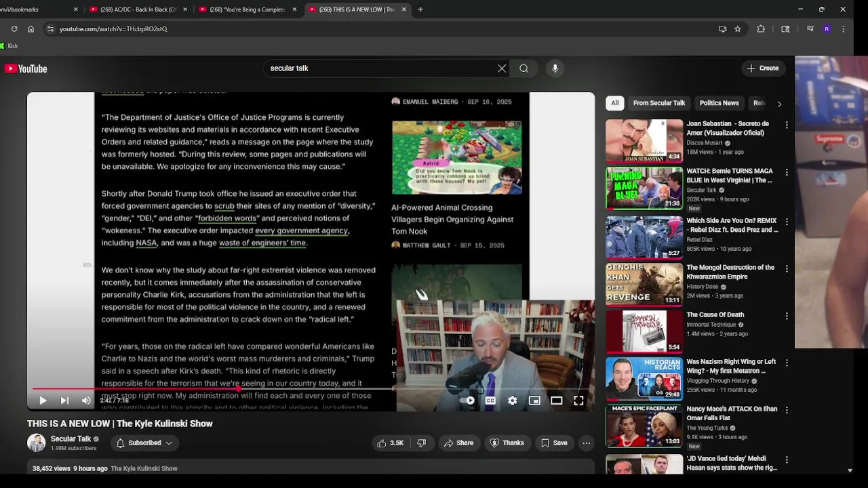Enter fullscreen video mode
Image resolution: width=868 pixels, height=488 pixels.
(578, 401)
